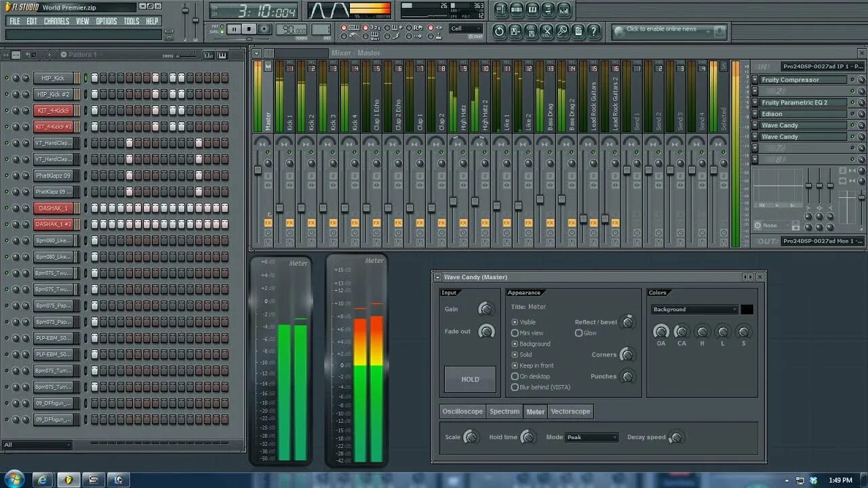Open the FILE menu

tap(14, 22)
